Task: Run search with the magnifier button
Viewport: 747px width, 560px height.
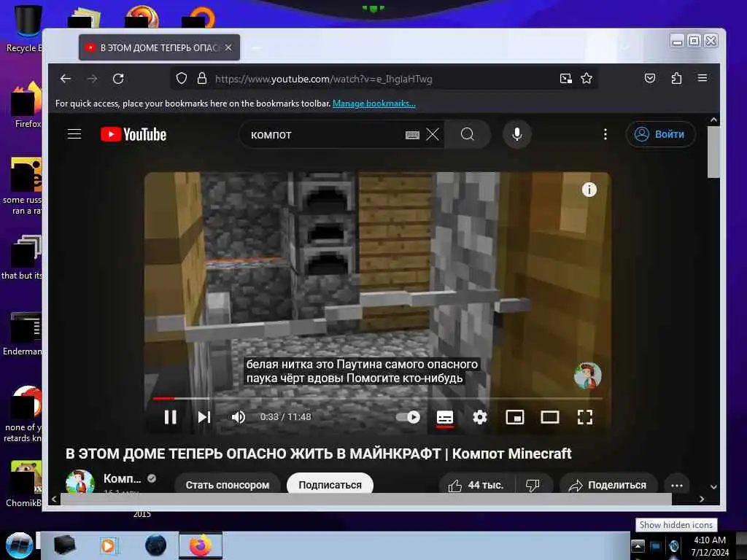Action: [x=468, y=135]
